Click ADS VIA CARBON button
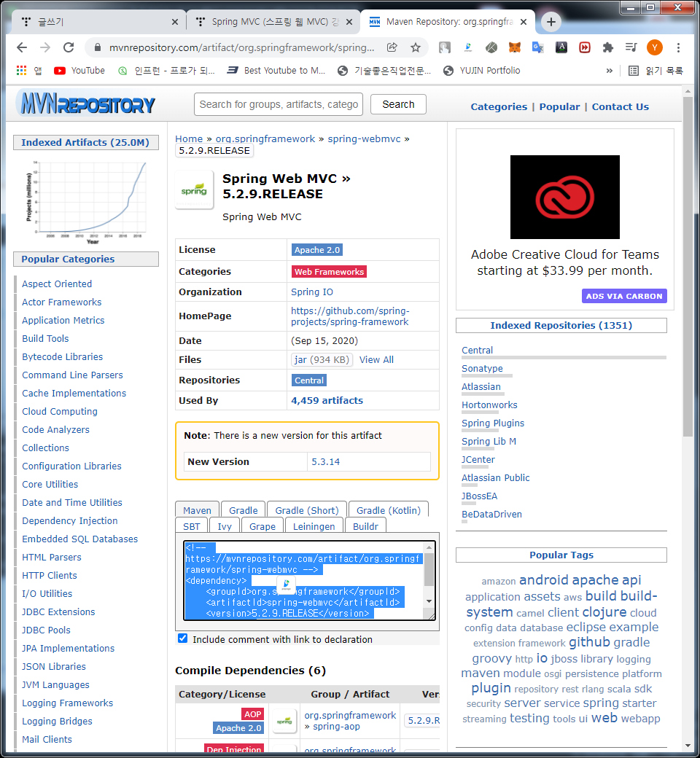This screenshot has height=758, width=700. 624,296
